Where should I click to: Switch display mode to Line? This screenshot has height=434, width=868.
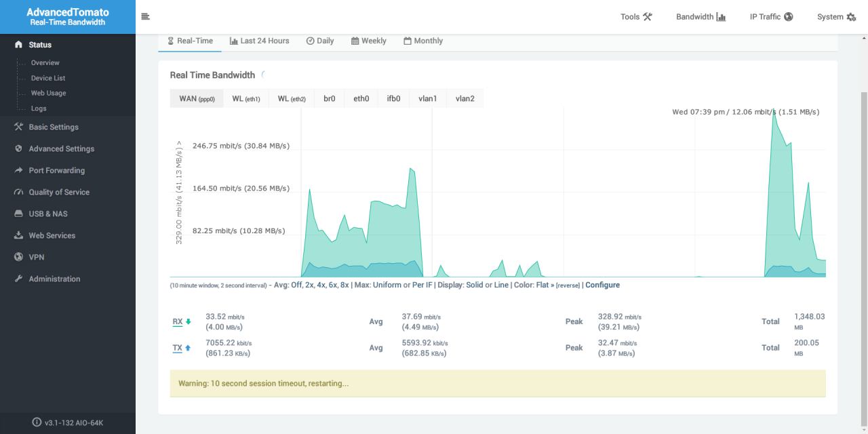pyautogui.click(x=501, y=285)
